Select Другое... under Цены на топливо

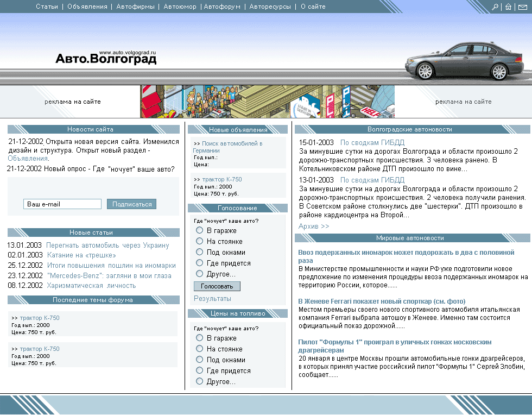click(x=200, y=381)
